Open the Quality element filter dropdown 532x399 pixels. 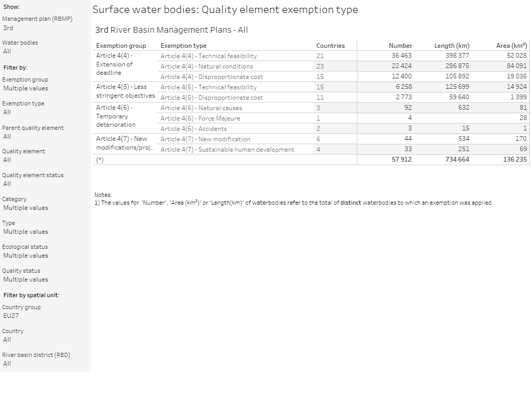coord(45,160)
